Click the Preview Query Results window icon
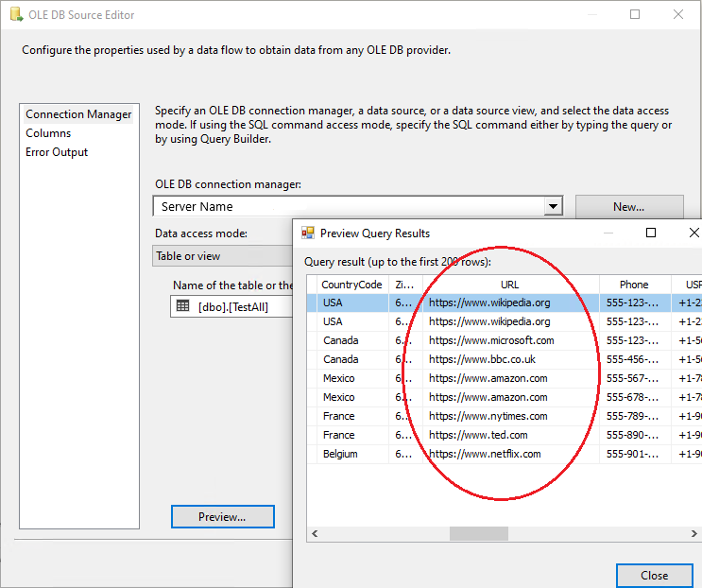 click(308, 233)
